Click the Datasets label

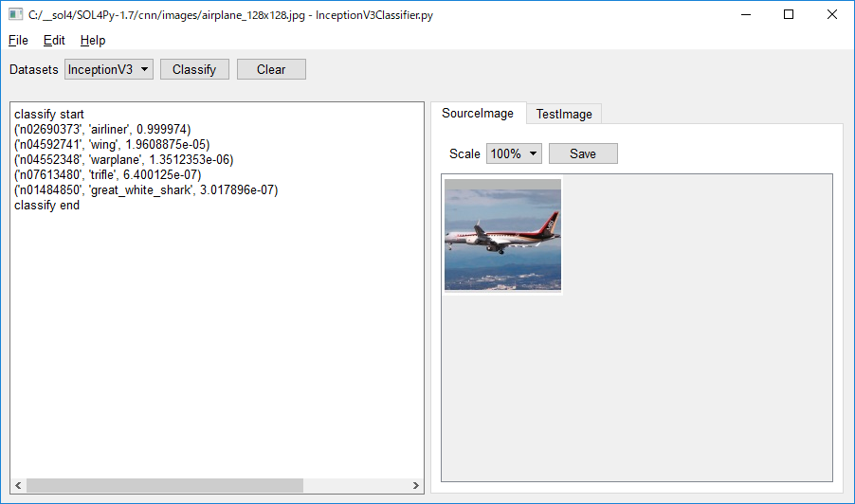tap(34, 70)
